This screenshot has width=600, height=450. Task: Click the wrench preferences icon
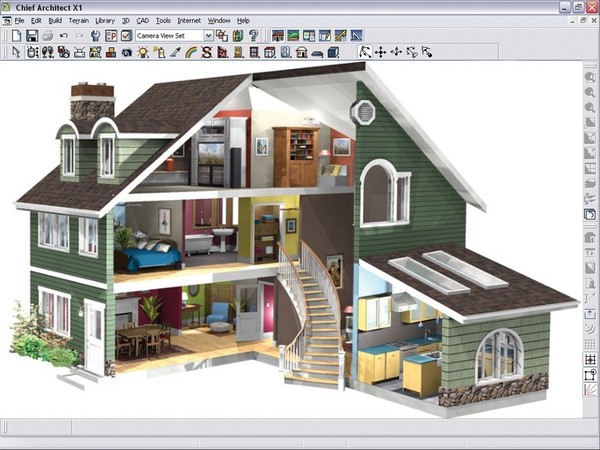[95, 36]
